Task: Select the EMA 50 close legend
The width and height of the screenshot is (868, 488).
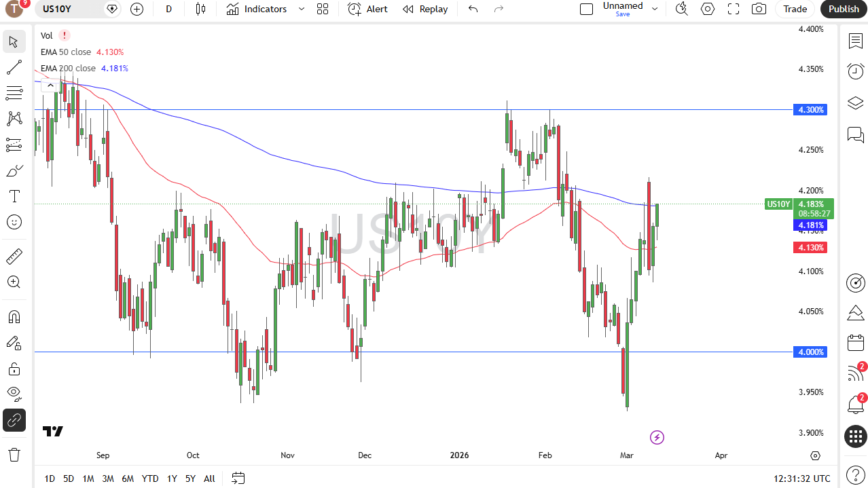Action: [66, 52]
